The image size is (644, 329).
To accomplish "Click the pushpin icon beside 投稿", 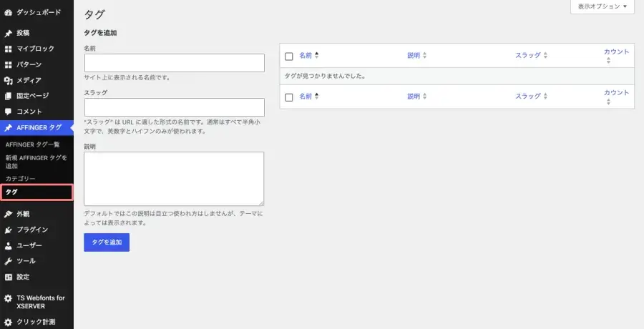I will [8, 34].
